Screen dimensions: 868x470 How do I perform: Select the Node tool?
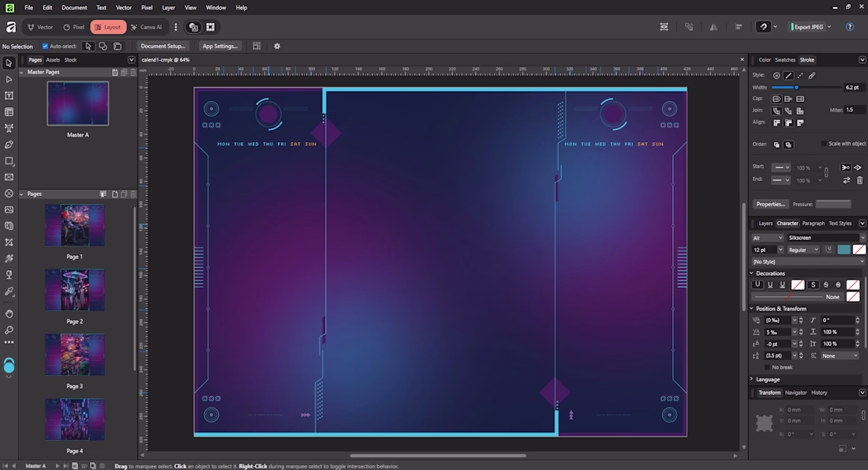[x=9, y=79]
